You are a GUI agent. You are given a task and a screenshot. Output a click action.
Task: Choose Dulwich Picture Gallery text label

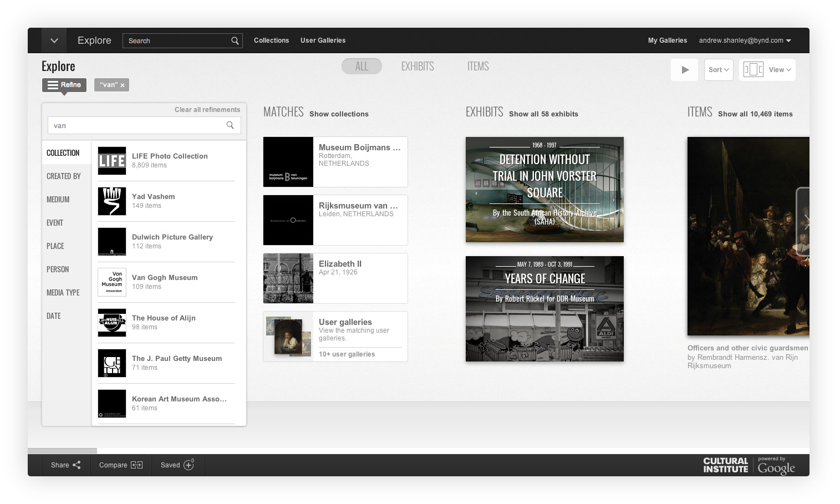point(172,237)
